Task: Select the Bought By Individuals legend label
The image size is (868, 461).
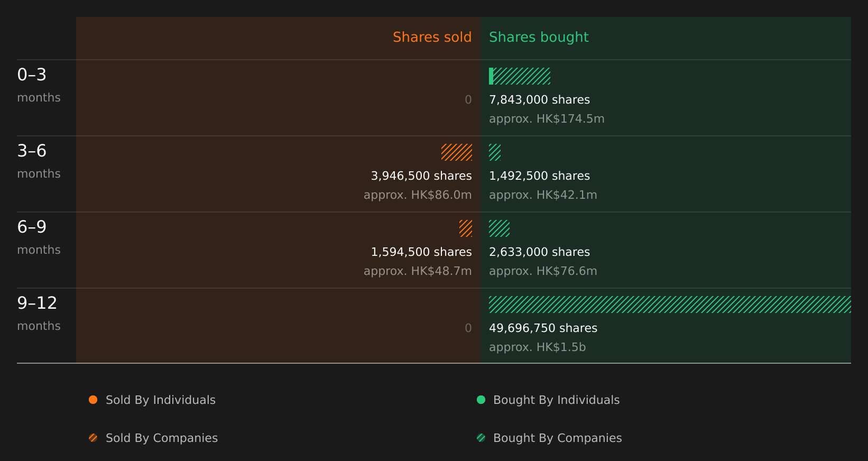Action: [556, 400]
